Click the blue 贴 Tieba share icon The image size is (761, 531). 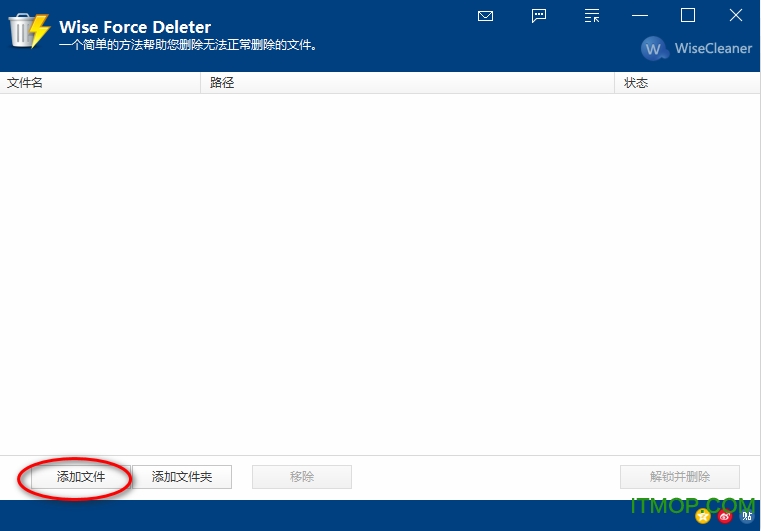tap(747, 515)
